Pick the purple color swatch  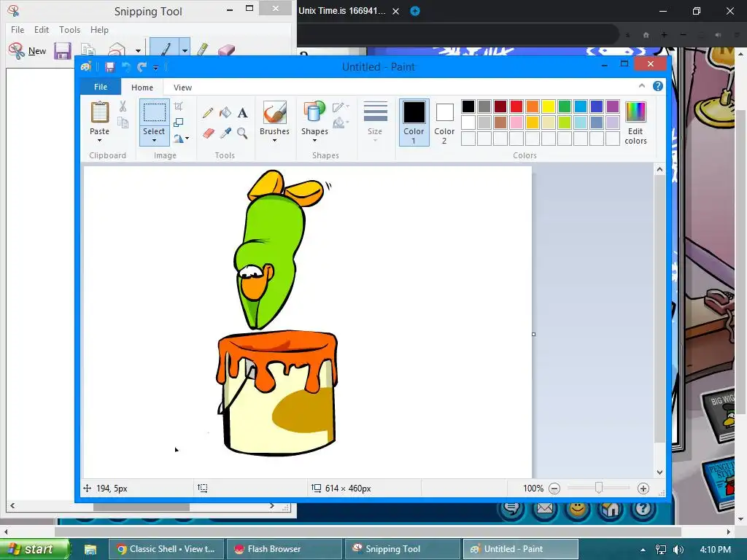613,106
